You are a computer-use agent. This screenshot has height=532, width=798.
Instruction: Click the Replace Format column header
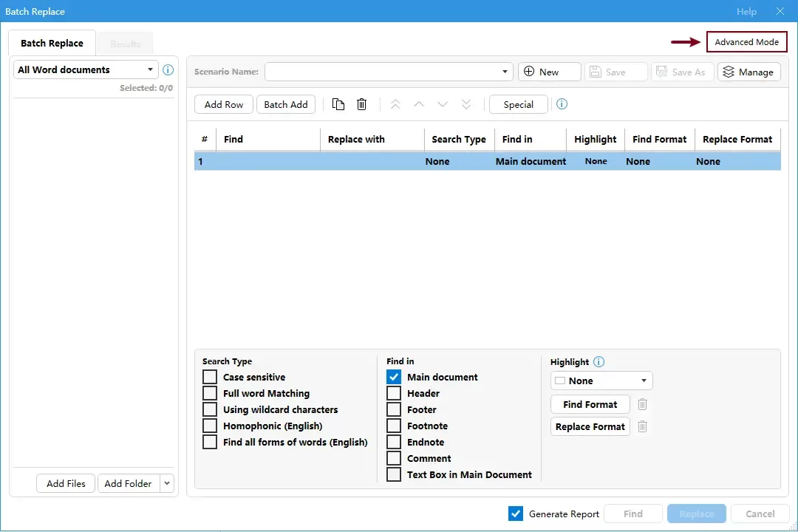737,139
